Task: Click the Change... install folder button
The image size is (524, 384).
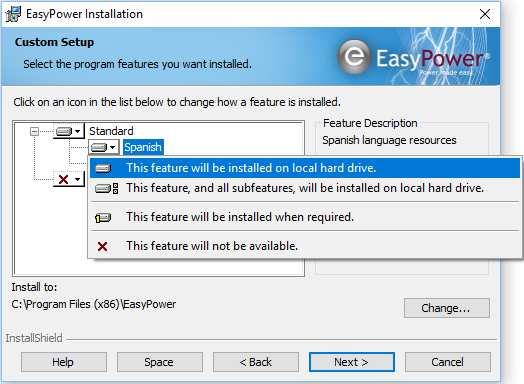Action: (447, 308)
